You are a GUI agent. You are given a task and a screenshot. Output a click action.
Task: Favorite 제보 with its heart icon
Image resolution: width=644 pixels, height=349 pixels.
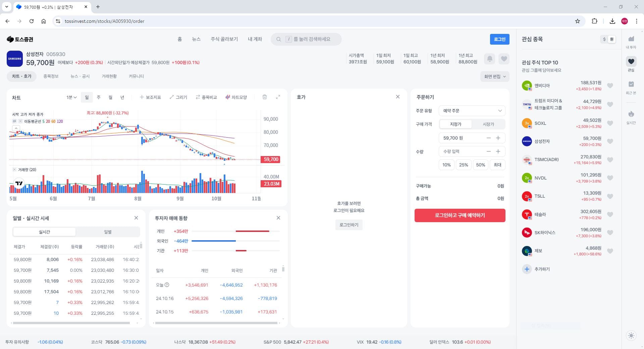click(x=610, y=251)
